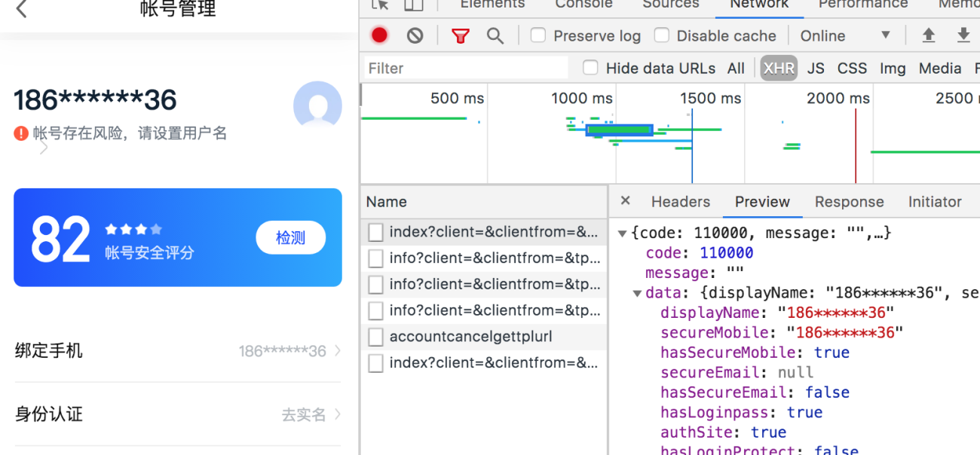Click the stop recording red button
980x455 pixels.
click(x=379, y=35)
